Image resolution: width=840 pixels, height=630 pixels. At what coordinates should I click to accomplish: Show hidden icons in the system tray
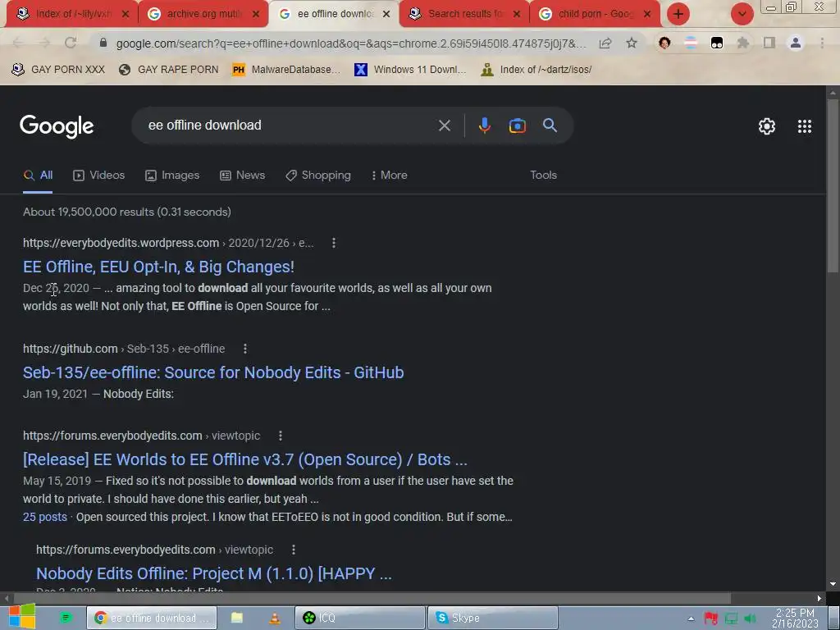(691, 619)
